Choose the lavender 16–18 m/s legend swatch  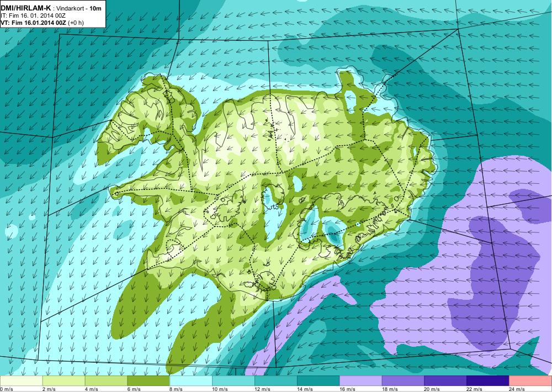click(361, 381)
